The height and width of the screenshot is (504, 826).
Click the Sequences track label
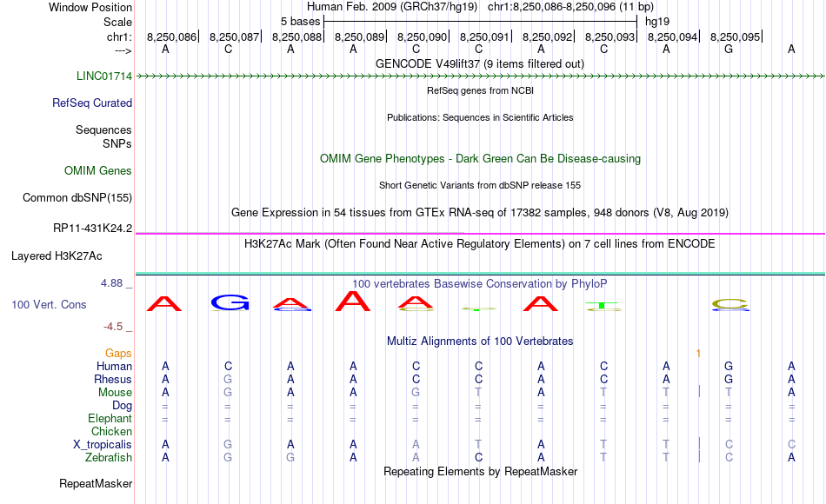coord(103,129)
